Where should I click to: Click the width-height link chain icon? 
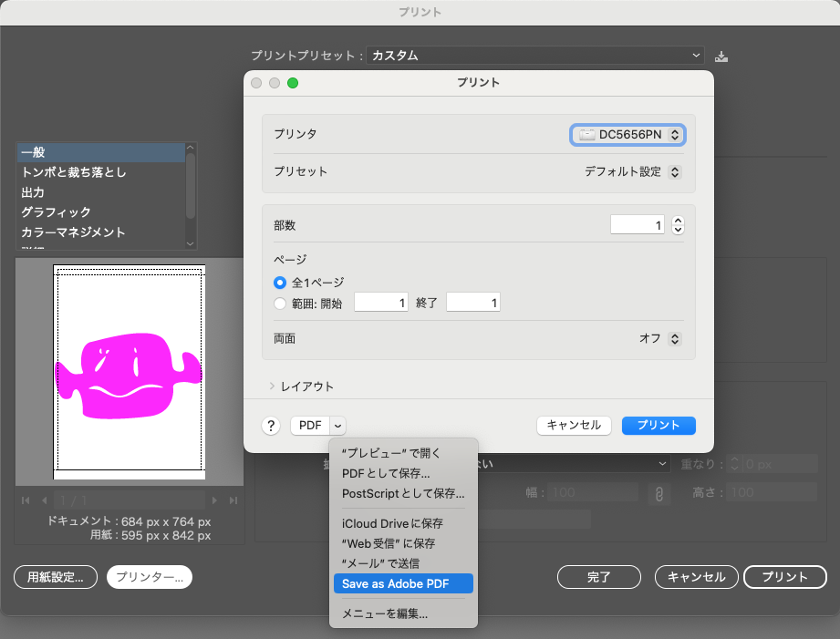click(659, 493)
